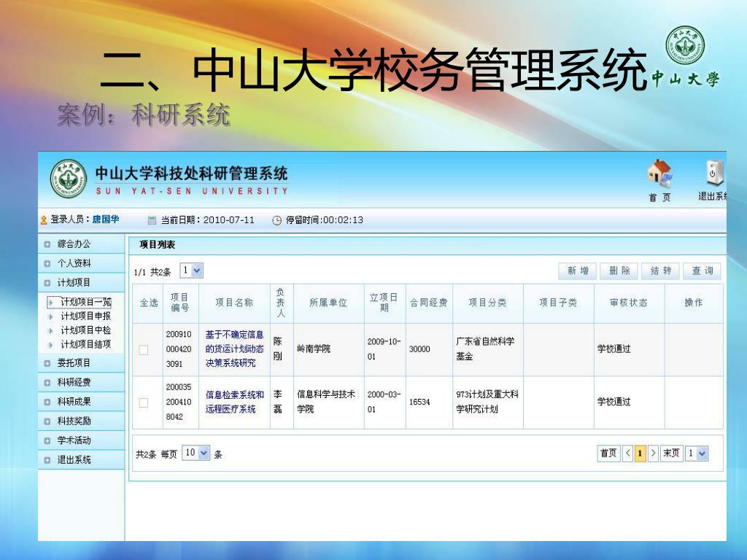
Task: Click the square icon beside 学术活动
Action: click(x=47, y=441)
